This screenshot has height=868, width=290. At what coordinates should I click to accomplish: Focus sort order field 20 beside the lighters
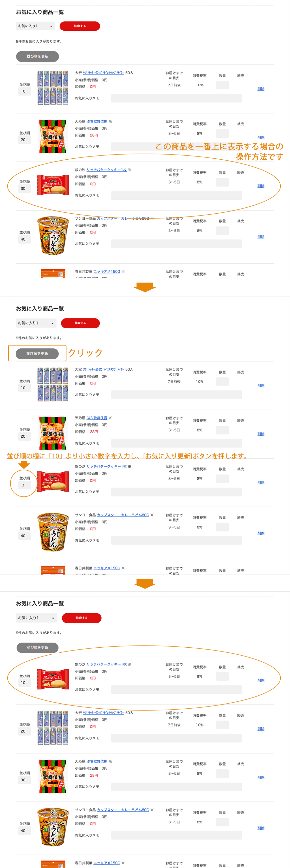point(24,731)
